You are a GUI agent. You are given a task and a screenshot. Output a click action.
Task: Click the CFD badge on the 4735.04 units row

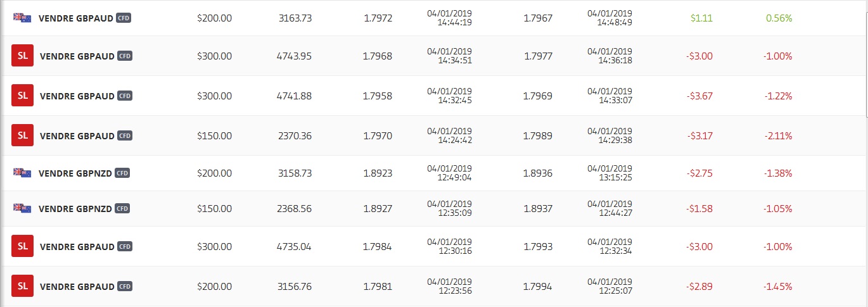pyautogui.click(x=125, y=246)
